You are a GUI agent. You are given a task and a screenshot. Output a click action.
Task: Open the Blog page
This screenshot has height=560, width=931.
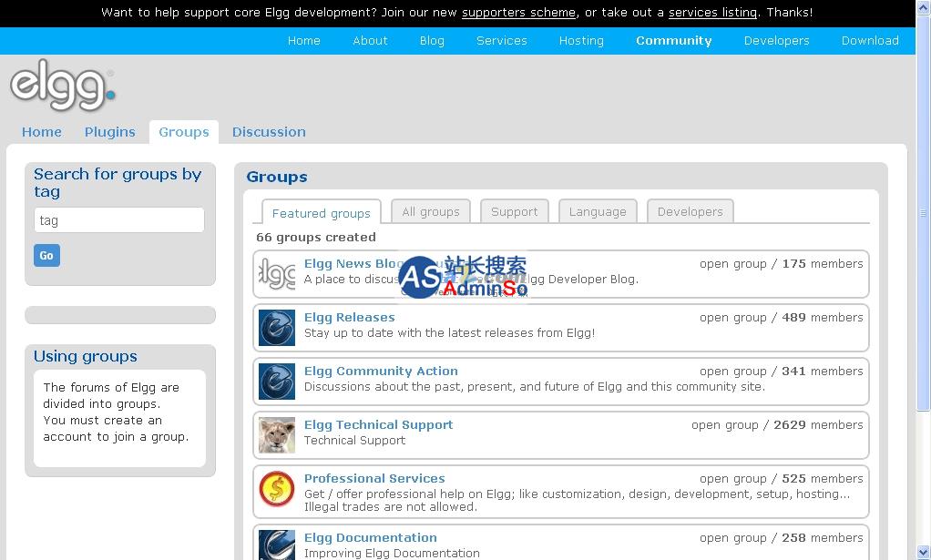pyautogui.click(x=432, y=40)
